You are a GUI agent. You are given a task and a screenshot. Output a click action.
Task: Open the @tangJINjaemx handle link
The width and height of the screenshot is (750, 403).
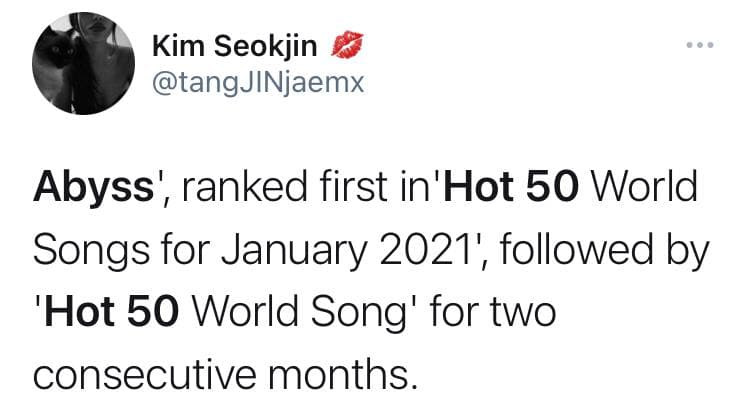[258, 84]
